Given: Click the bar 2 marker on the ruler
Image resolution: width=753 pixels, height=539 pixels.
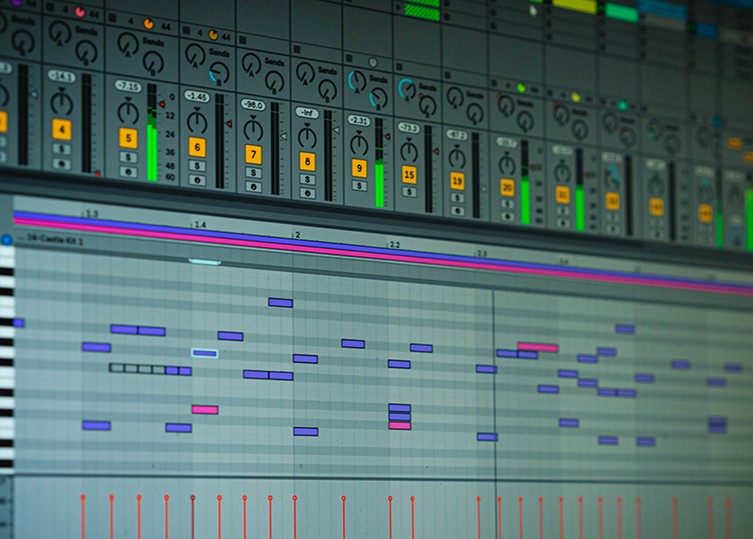Looking at the screenshot, I should click(297, 235).
